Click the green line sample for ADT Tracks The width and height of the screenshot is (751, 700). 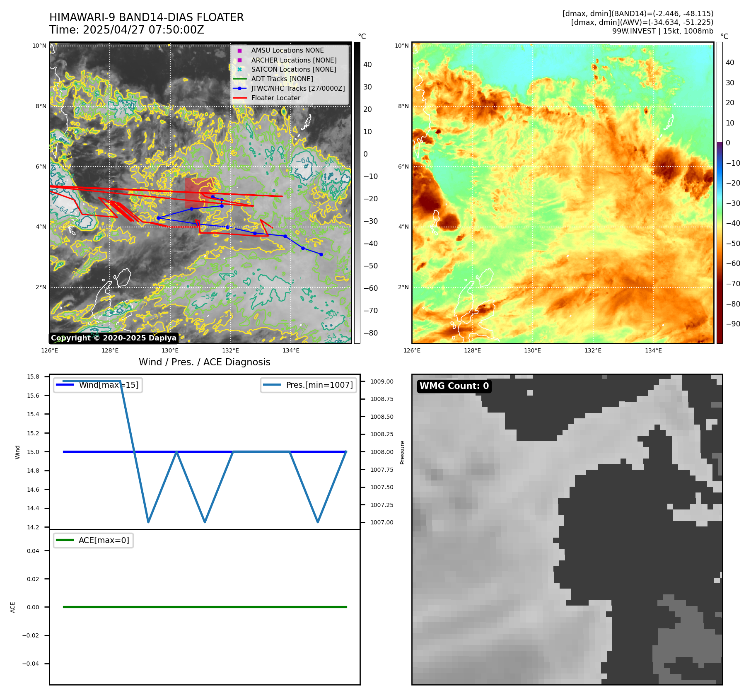[239, 79]
